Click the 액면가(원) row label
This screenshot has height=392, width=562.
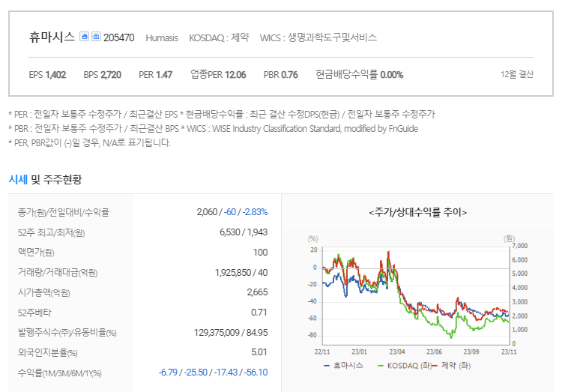pyautogui.click(x=36, y=253)
